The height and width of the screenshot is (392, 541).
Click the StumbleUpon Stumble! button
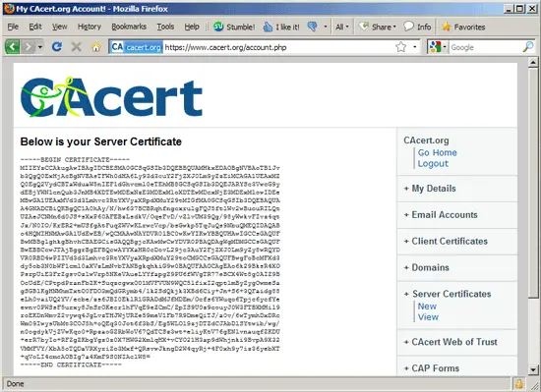point(234,27)
